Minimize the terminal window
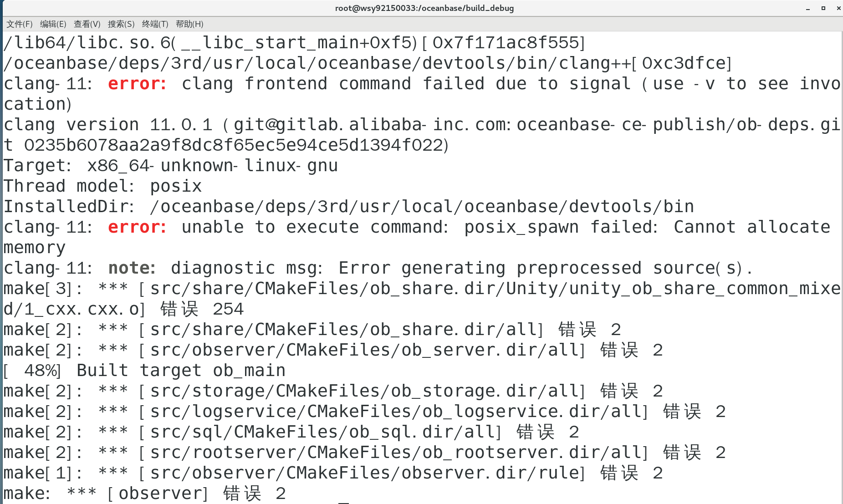This screenshot has width=843, height=504. (808, 8)
